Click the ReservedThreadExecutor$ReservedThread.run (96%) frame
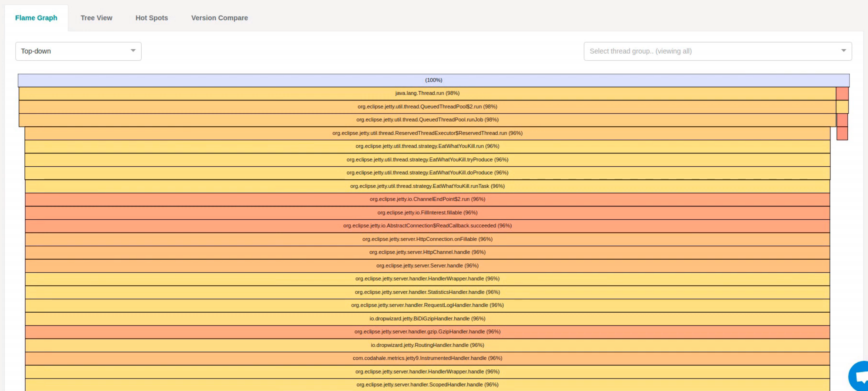 tap(427, 133)
